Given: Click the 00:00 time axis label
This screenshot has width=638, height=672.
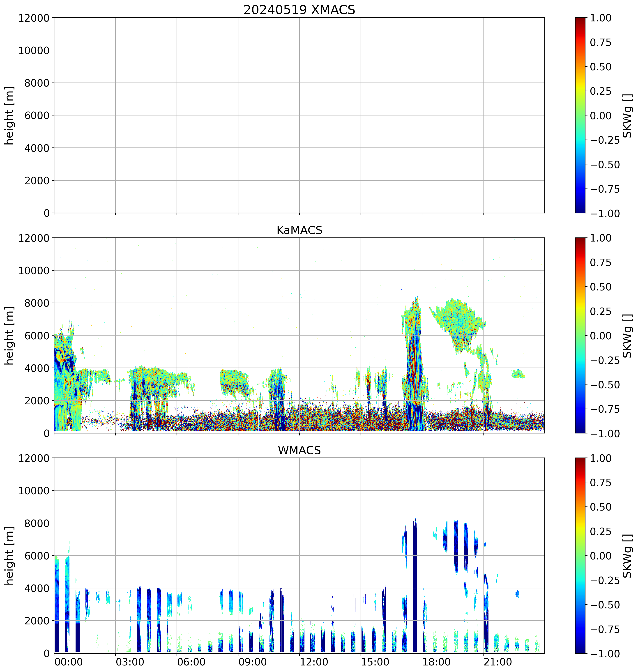Looking at the screenshot, I should pyautogui.click(x=68, y=662).
